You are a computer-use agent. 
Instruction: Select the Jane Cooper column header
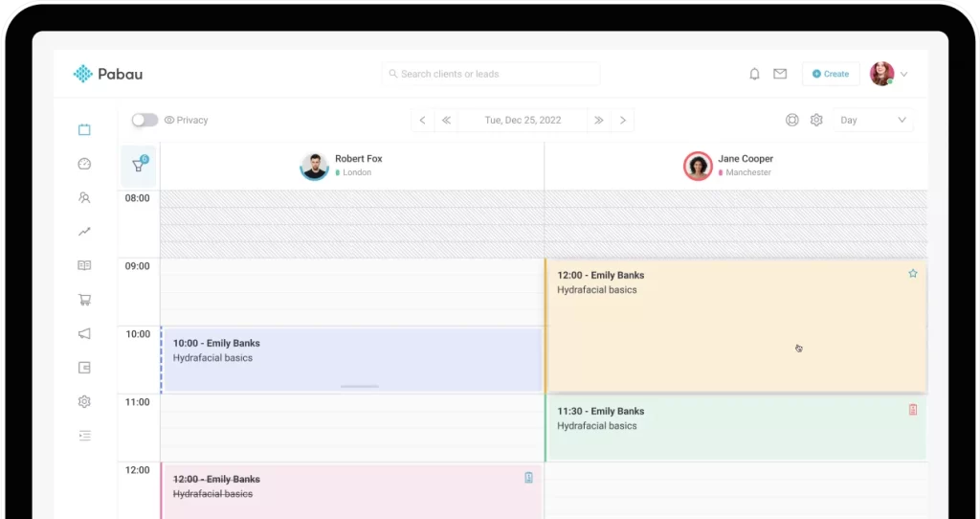click(x=735, y=166)
